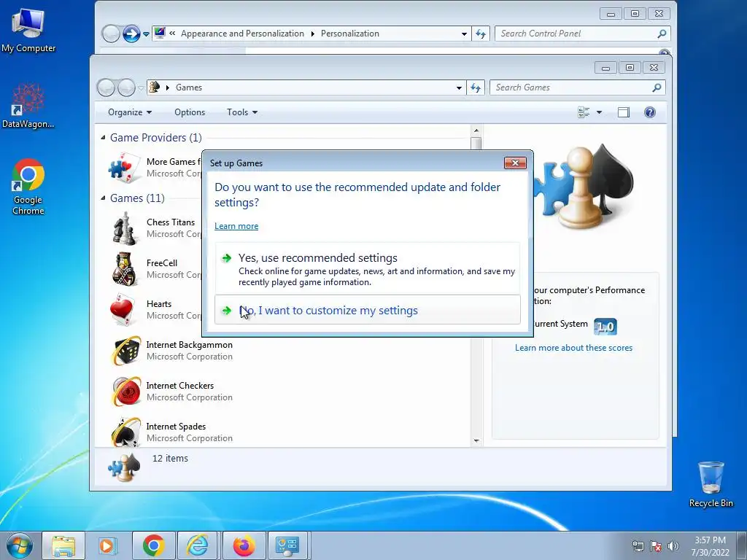Open Firefox from the taskbar
Screen dimensions: 747x560
[244, 545]
